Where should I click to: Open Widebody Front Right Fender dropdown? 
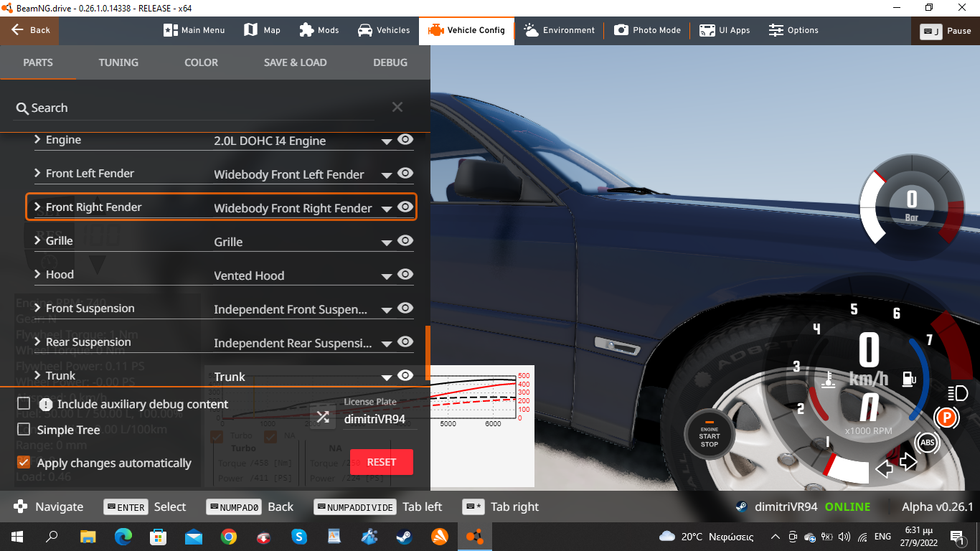click(x=303, y=208)
